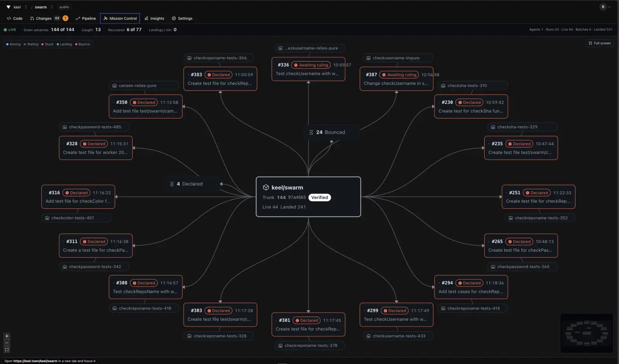The width and height of the screenshot is (619, 364).
Task: Open change card #387 Change checkUsername
Action: [x=396, y=79]
